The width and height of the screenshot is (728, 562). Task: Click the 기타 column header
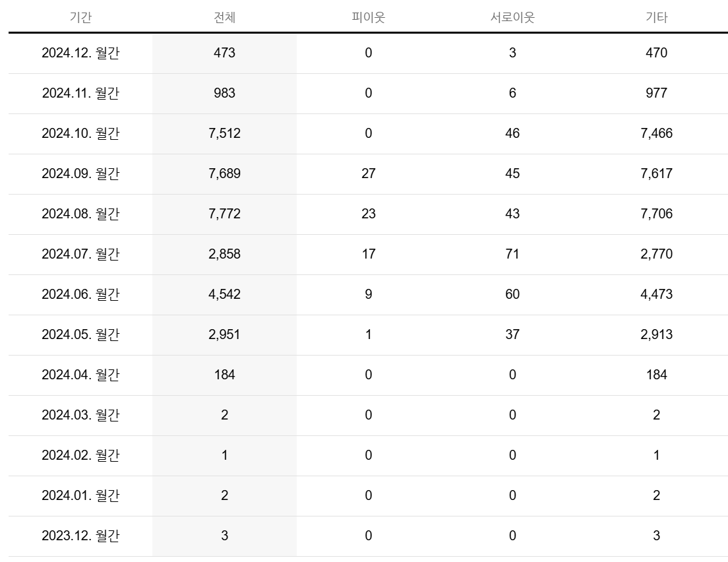tap(656, 17)
